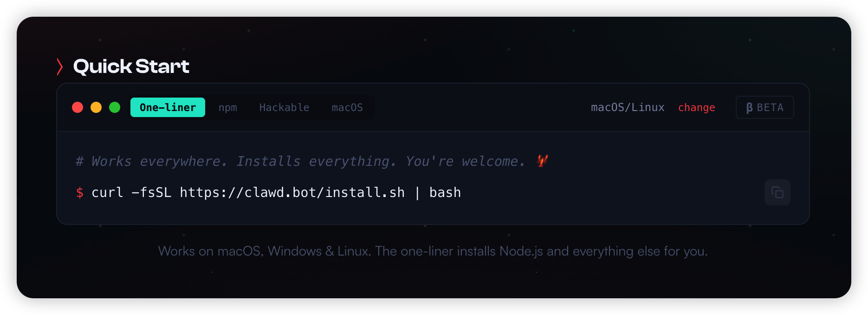Click the red dollar prompt symbol
This screenshot has width=868, height=315.
click(x=80, y=192)
